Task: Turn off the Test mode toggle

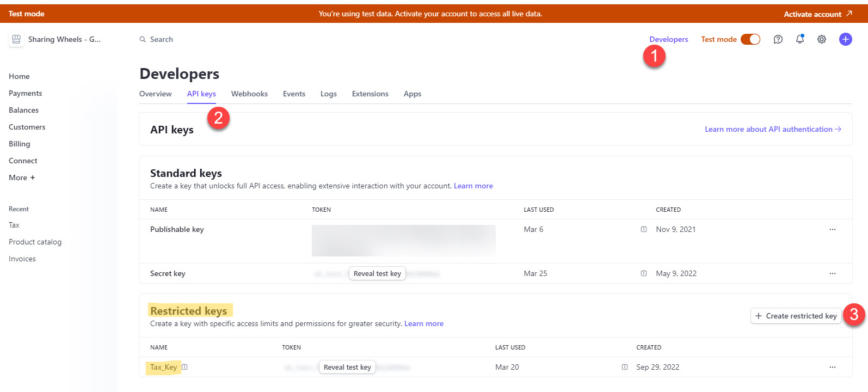Action: (750, 39)
